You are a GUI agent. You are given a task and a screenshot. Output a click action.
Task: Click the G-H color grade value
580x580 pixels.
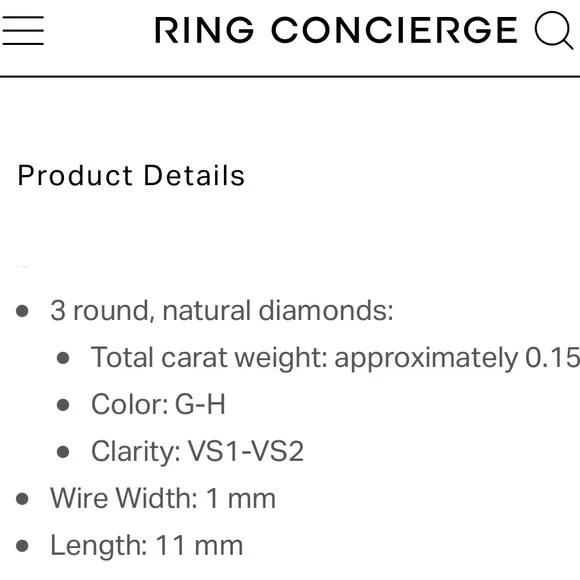(x=200, y=404)
